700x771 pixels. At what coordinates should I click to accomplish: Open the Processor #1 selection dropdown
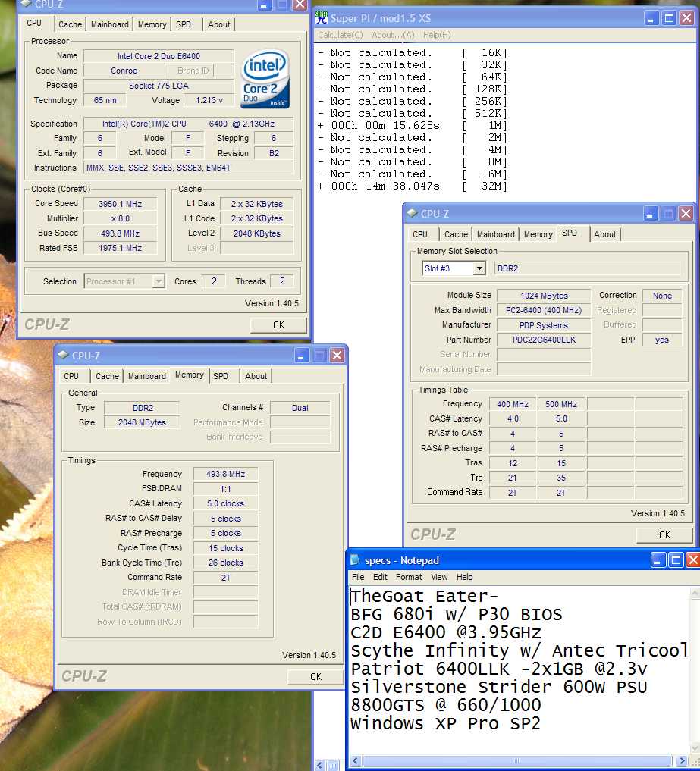159,281
